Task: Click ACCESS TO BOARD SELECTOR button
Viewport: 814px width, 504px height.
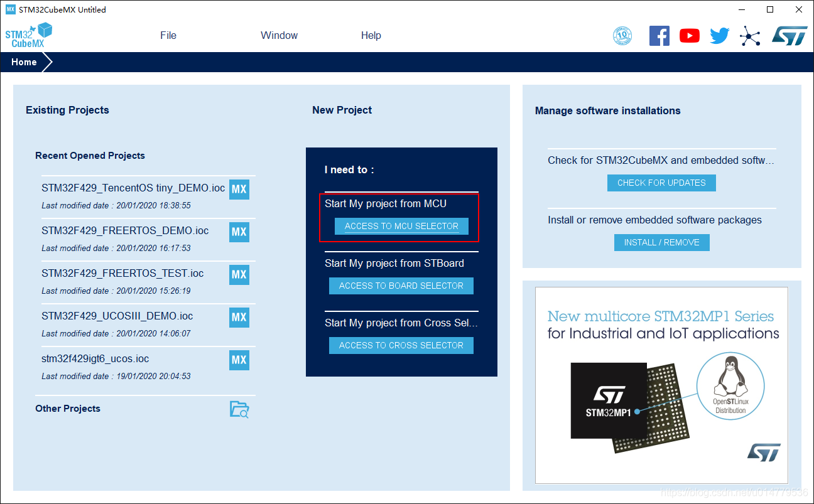Action: click(401, 286)
